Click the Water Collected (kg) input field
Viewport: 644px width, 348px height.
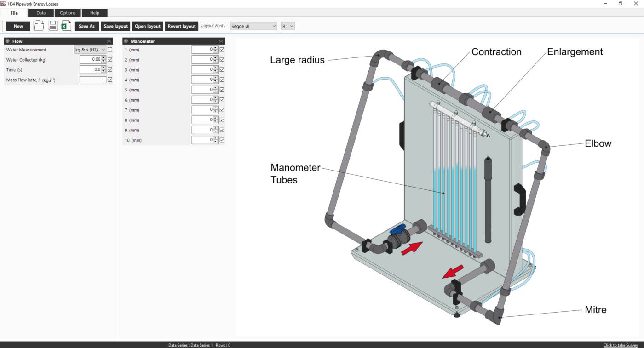click(91, 59)
